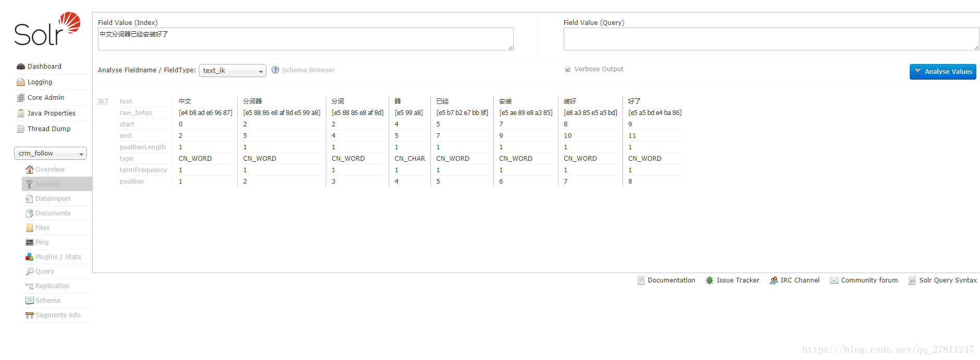This screenshot has height=360, width=980.
Task: Click the Field Value (Index) text area
Action: [x=306, y=39]
